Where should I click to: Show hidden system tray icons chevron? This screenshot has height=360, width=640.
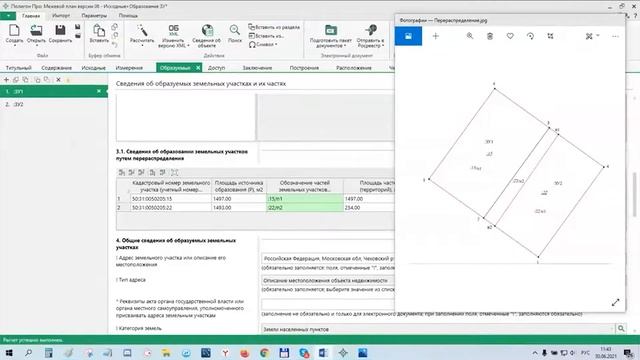tap(535, 353)
